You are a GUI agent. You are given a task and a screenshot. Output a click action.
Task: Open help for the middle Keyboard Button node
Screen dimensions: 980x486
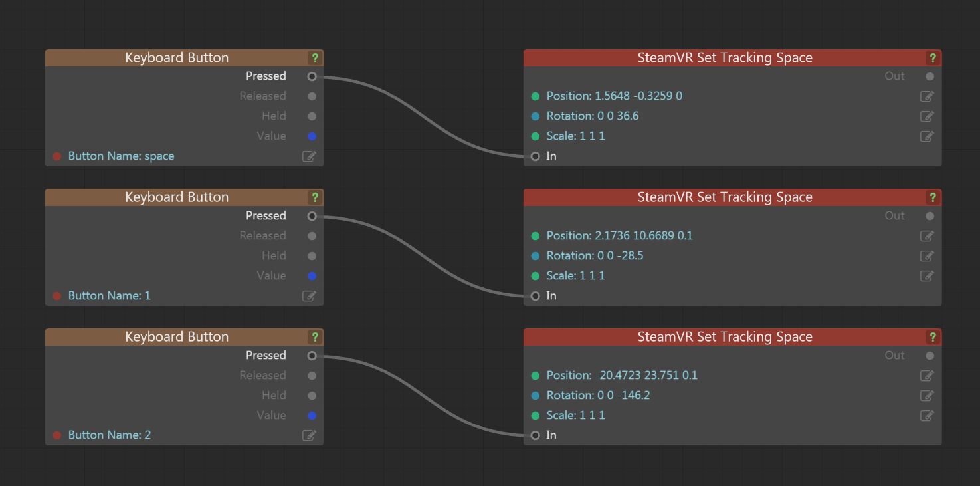click(315, 197)
